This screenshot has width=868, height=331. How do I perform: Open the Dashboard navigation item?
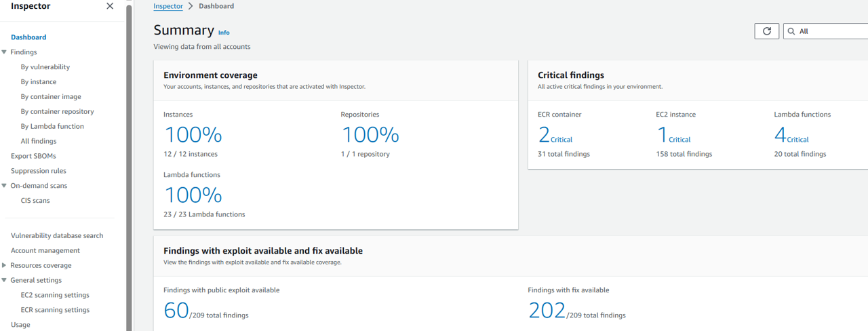click(x=28, y=37)
